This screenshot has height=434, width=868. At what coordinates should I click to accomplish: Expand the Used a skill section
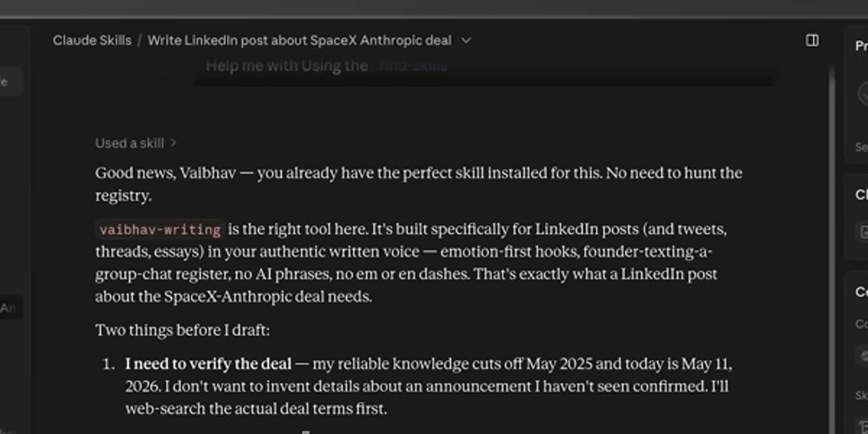point(136,143)
